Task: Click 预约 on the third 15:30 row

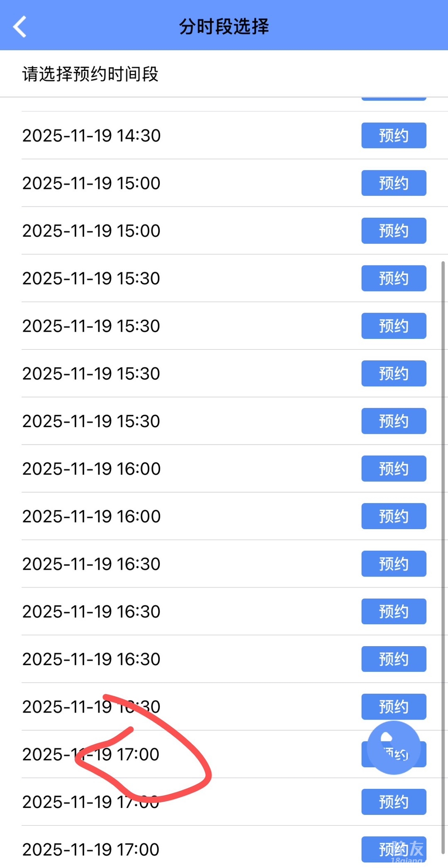Action: [x=393, y=373]
